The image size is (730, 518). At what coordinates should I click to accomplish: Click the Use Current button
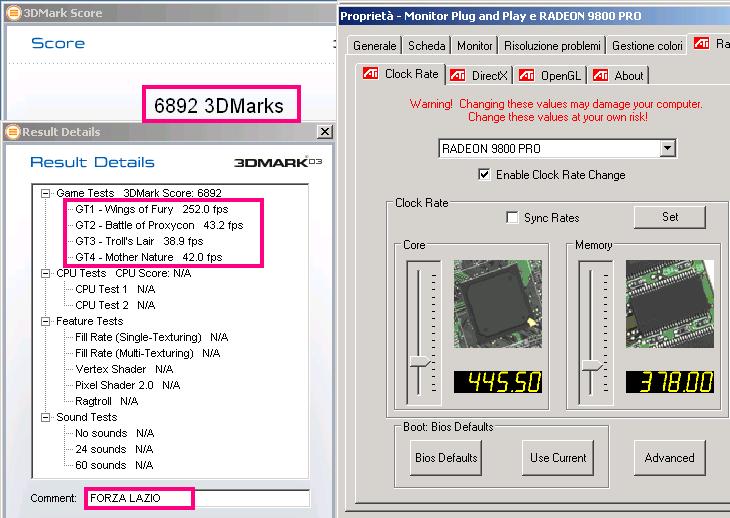click(x=558, y=457)
